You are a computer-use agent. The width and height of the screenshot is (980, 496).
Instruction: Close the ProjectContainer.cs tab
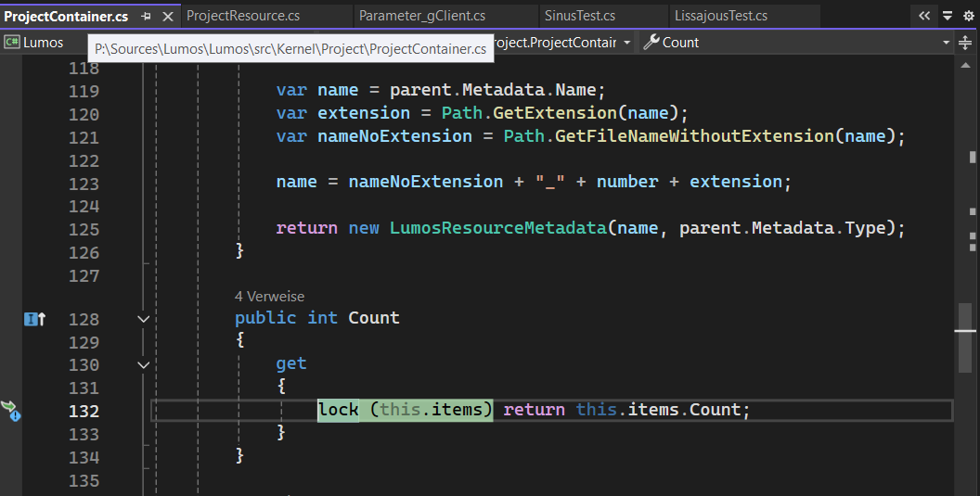167,17
